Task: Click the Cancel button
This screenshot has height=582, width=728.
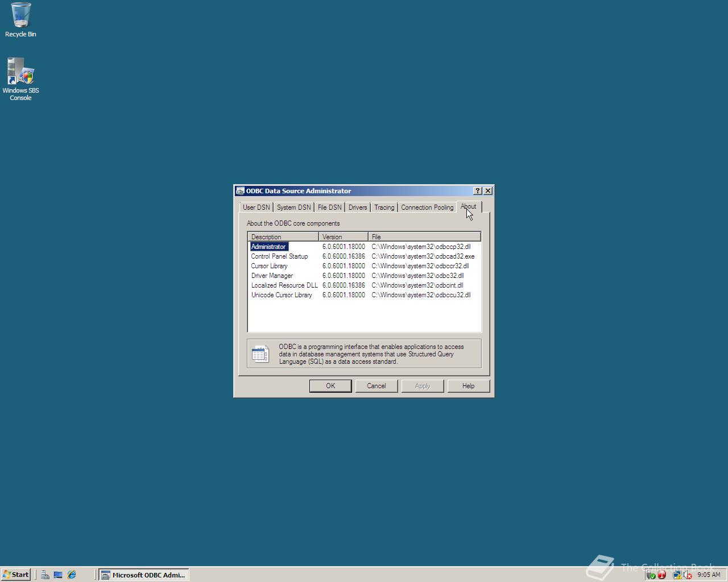Action: pyautogui.click(x=377, y=386)
